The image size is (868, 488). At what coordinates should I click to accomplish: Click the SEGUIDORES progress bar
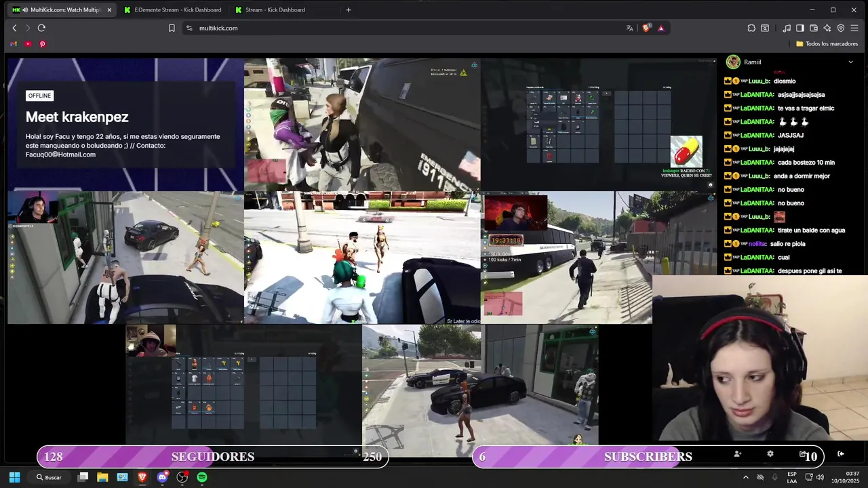(212, 457)
